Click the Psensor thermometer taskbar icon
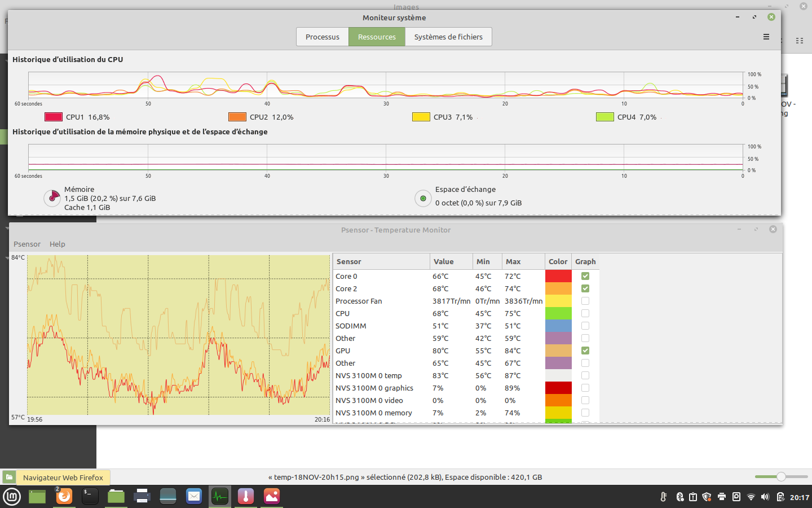This screenshot has width=812, height=508. [x=246, y=497]
